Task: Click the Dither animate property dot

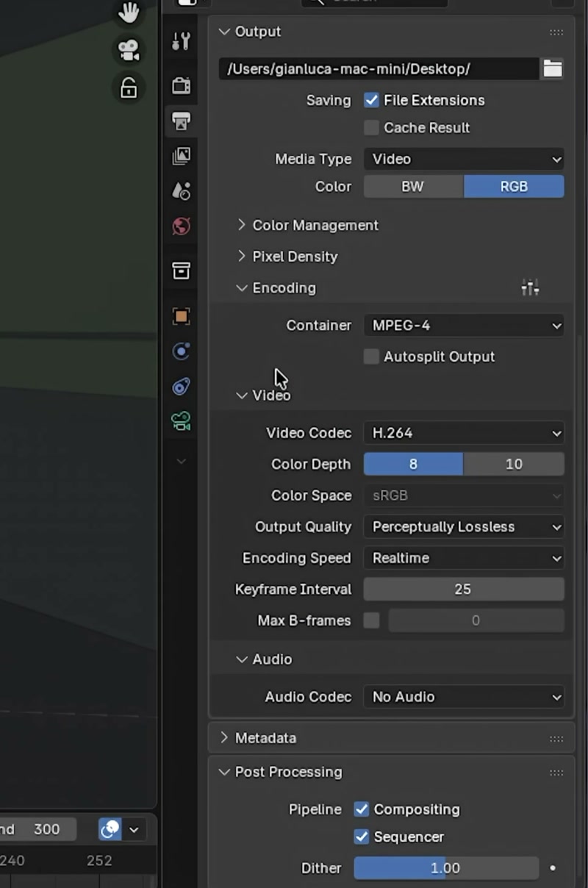Action: coord(553,868)
